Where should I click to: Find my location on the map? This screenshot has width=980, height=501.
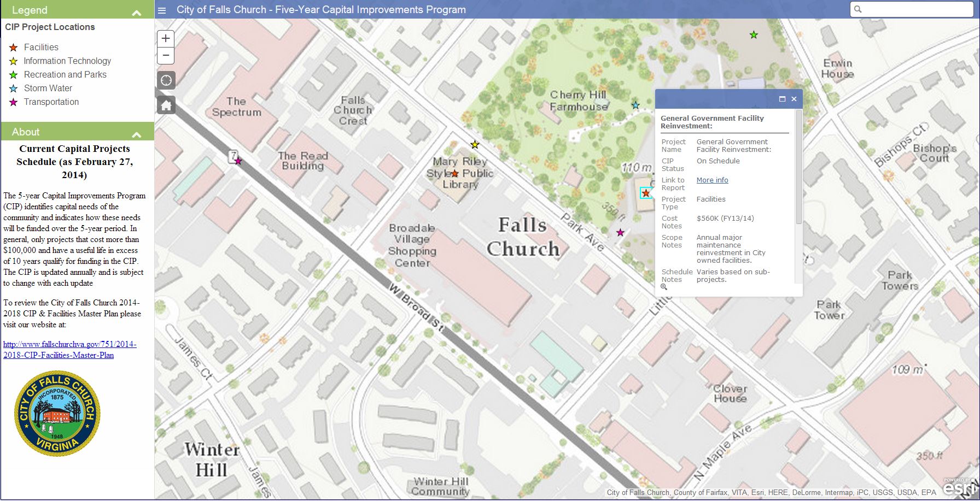[166, 80]
